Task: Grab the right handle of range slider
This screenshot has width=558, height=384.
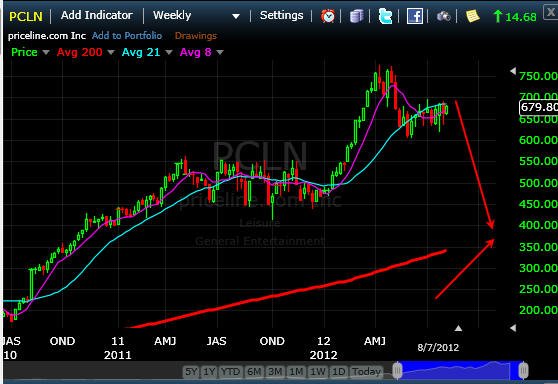Action: (x=523, y=370)
